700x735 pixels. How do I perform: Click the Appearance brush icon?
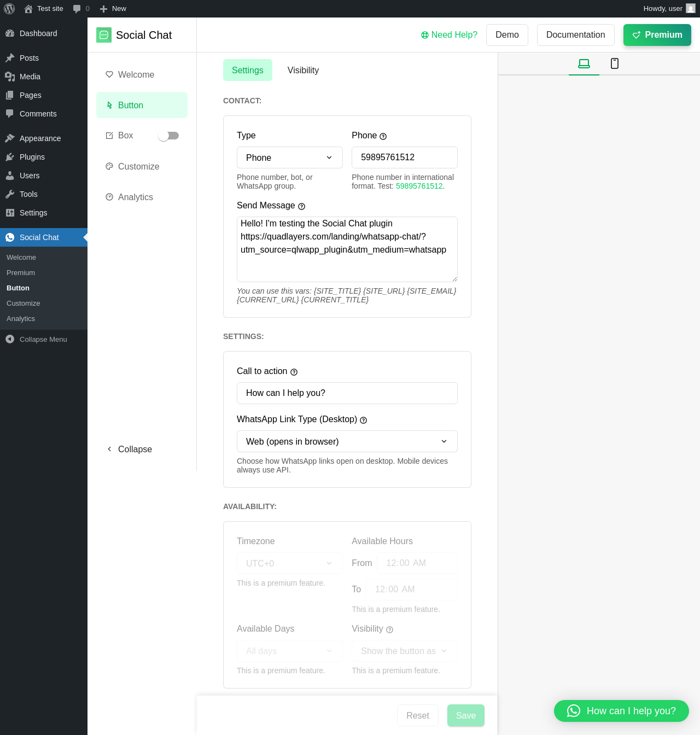coord(10,138)
